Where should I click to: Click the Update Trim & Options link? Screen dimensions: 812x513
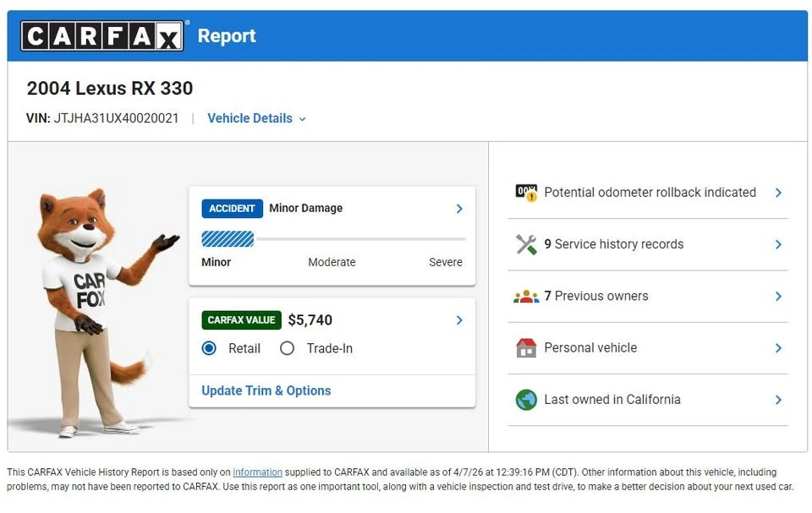pyautogui.click(x=266, y=390)
